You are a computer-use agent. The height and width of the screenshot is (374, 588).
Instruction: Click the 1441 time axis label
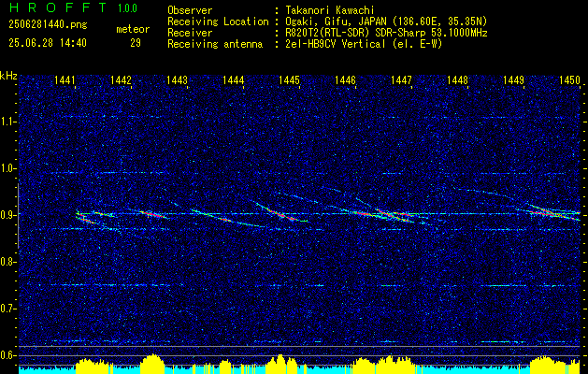(x=65, y=80)
